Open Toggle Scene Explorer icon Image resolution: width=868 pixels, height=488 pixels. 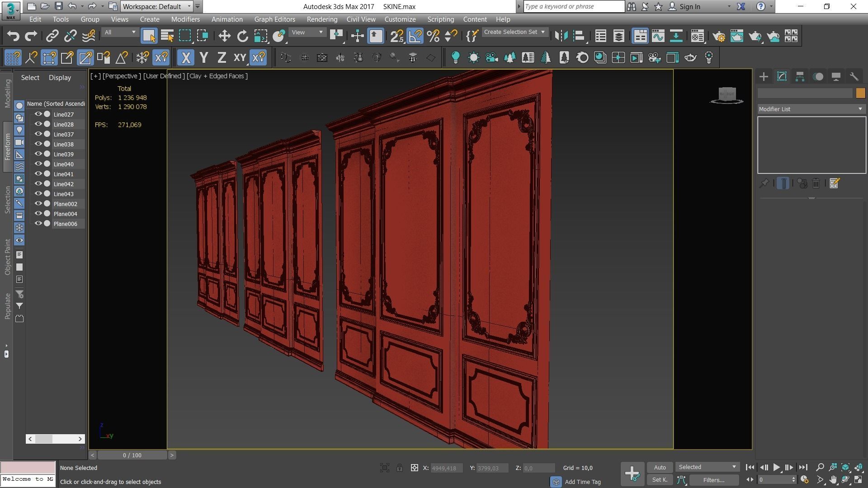601,36
